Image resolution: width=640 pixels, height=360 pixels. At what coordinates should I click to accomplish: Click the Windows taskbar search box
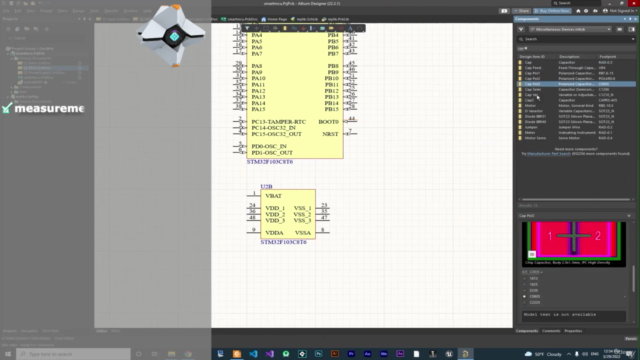point(73,354)
